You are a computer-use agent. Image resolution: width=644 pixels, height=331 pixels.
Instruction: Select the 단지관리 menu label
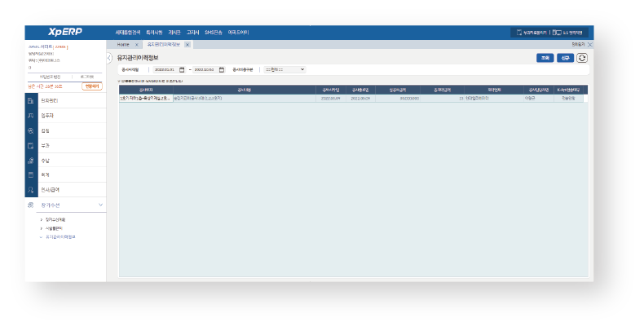point(49,101)
